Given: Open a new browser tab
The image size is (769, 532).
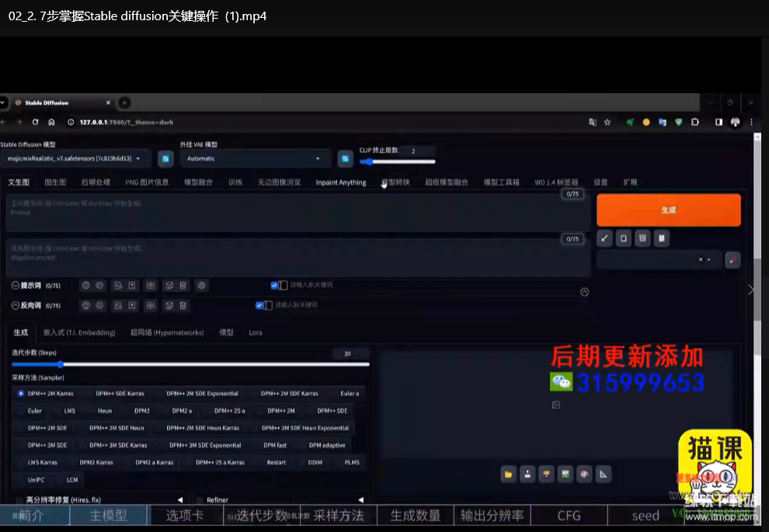Looking at the screenshot, I should pos(124,103).
